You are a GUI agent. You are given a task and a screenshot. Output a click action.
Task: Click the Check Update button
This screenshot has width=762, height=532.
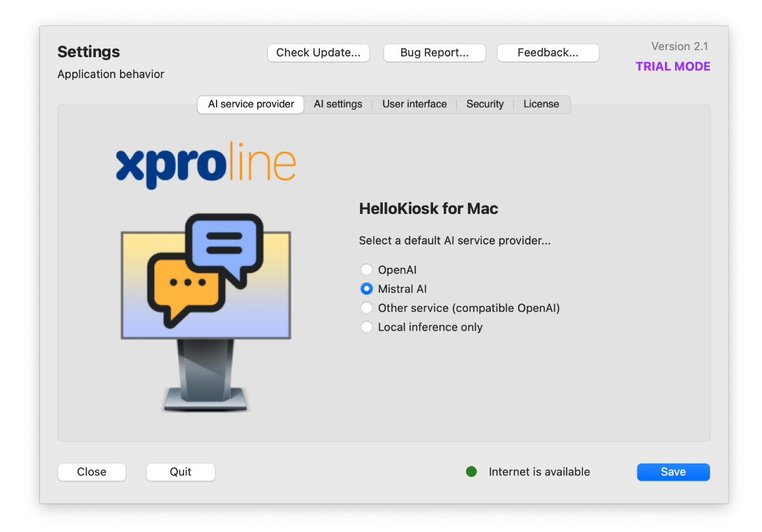(318, 53)
